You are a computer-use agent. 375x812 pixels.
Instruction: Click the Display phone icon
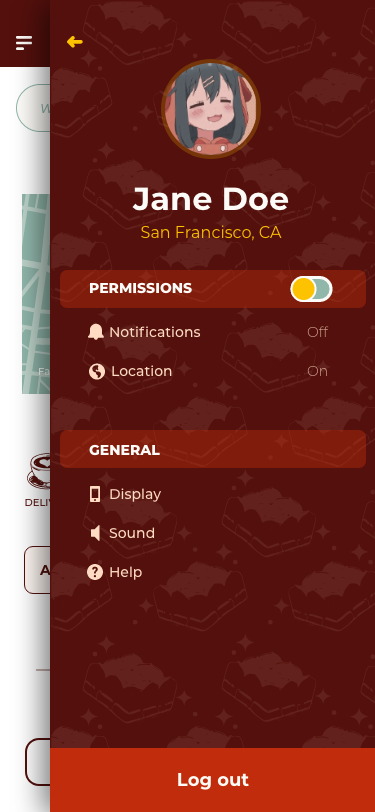[95, 494]
